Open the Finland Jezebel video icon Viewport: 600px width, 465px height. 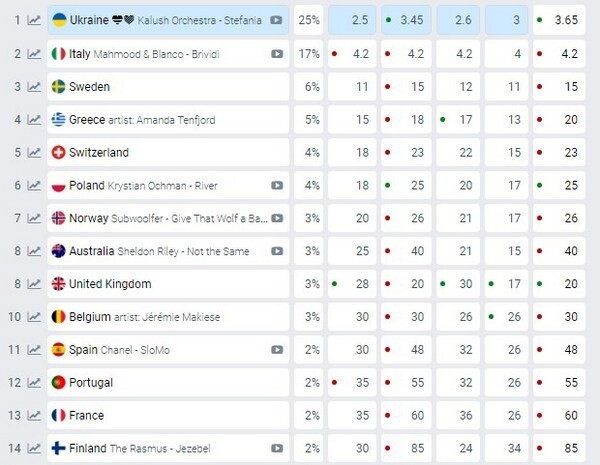coord(277,449)
